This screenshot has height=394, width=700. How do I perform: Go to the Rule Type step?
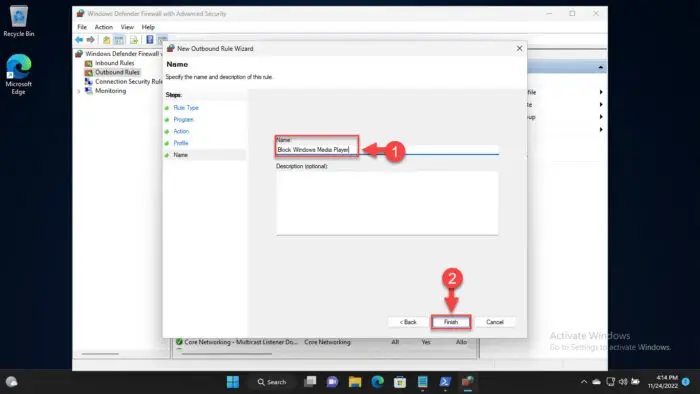tap(186, 108)
